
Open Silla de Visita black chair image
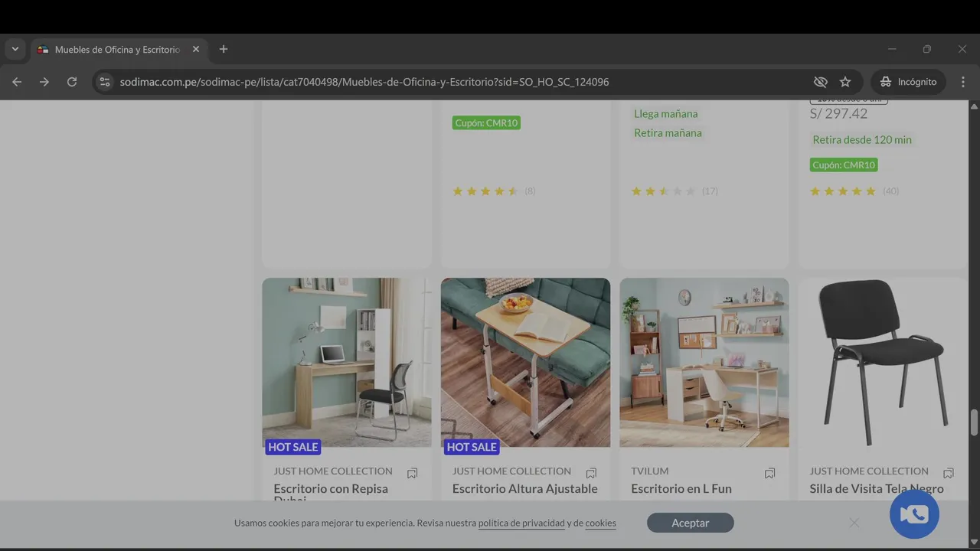(x=883, y=362)
